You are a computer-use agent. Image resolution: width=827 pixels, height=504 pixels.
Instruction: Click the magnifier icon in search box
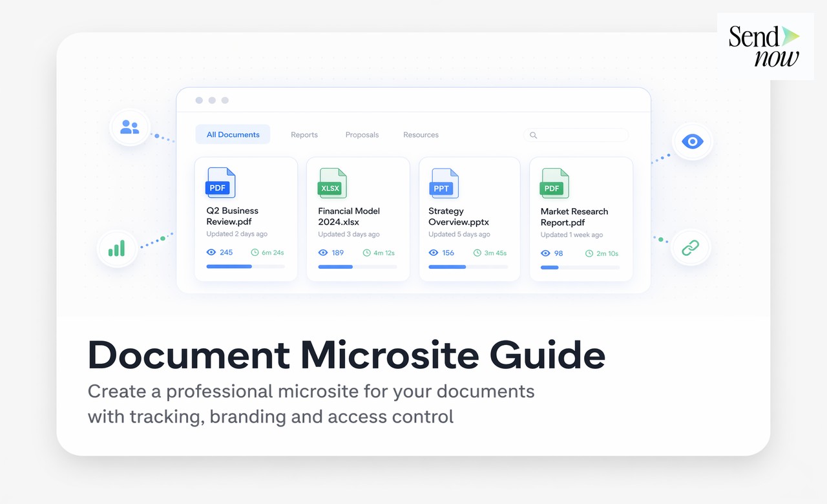tap(533, 135)
